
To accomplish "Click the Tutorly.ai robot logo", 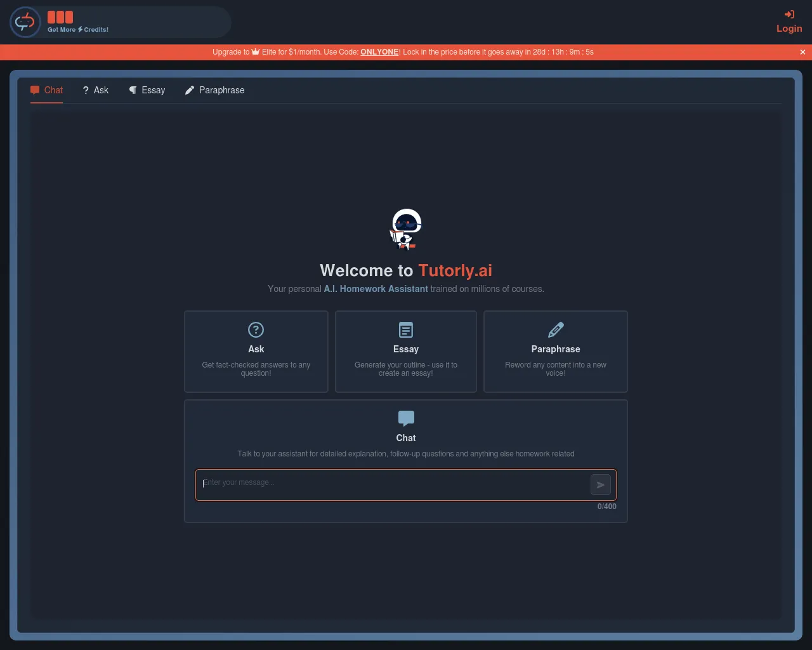I will click(x=25, y=22).
